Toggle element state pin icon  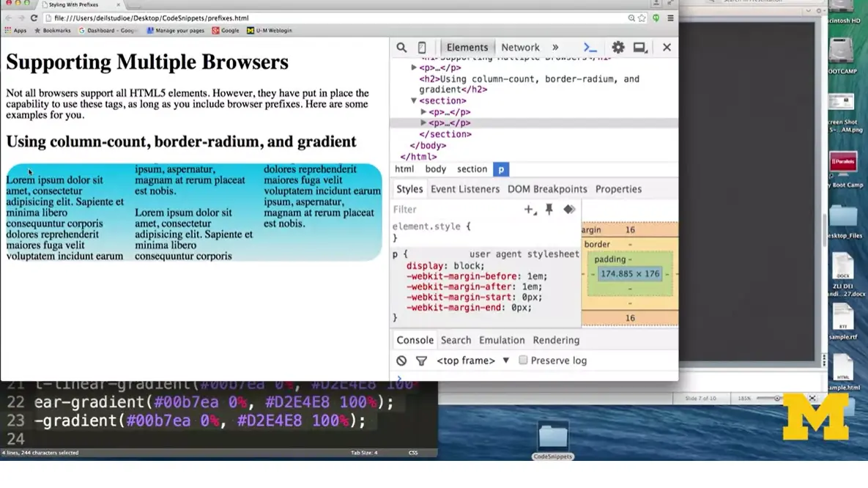[549, 210]
